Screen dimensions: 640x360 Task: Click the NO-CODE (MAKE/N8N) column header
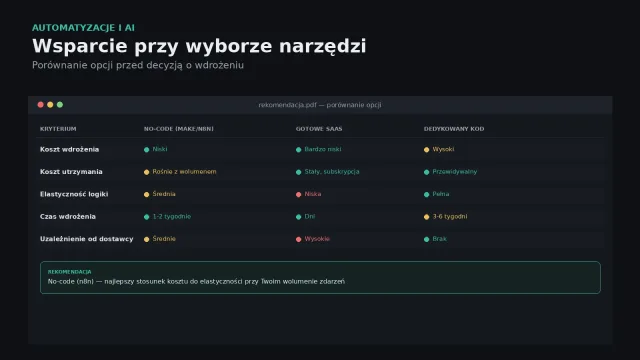[x=179, y=129]
